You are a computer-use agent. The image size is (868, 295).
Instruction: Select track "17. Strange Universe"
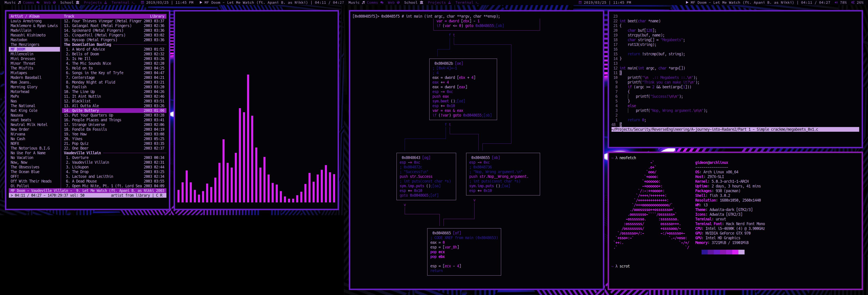click(x=114, y=125)
